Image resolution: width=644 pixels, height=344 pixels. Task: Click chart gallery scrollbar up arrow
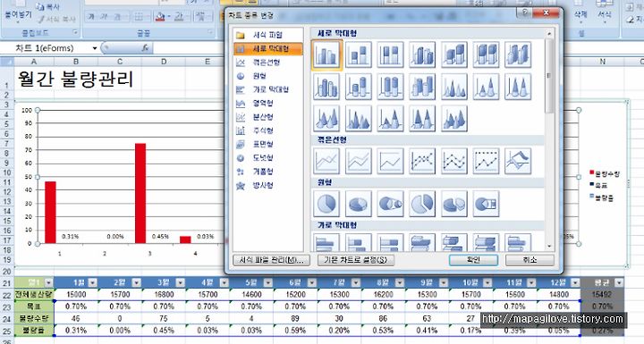coord(549,34)
